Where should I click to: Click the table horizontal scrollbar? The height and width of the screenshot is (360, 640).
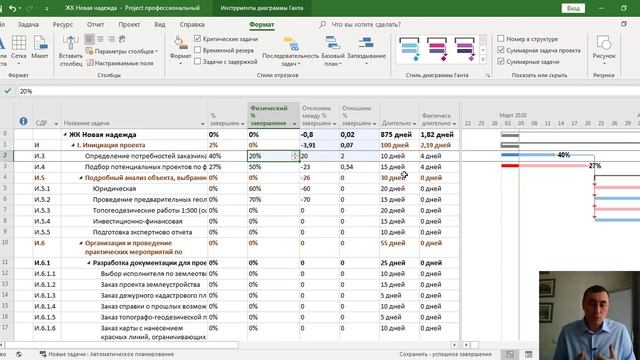121,345
